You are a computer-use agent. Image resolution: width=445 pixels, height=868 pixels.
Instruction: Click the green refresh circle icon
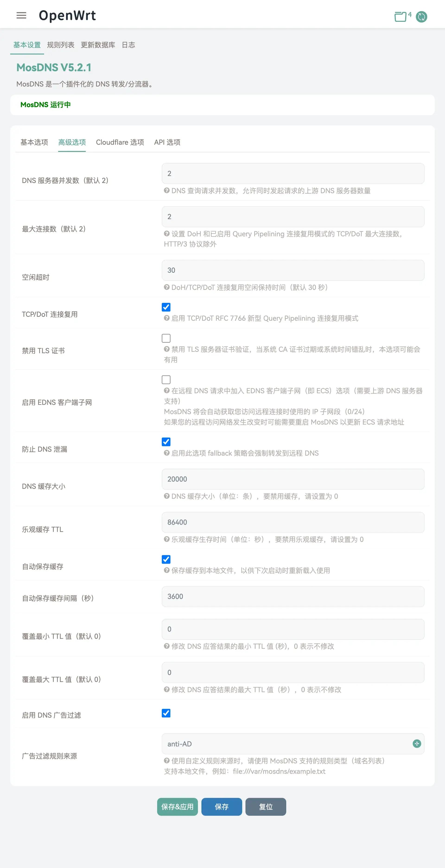421,16
